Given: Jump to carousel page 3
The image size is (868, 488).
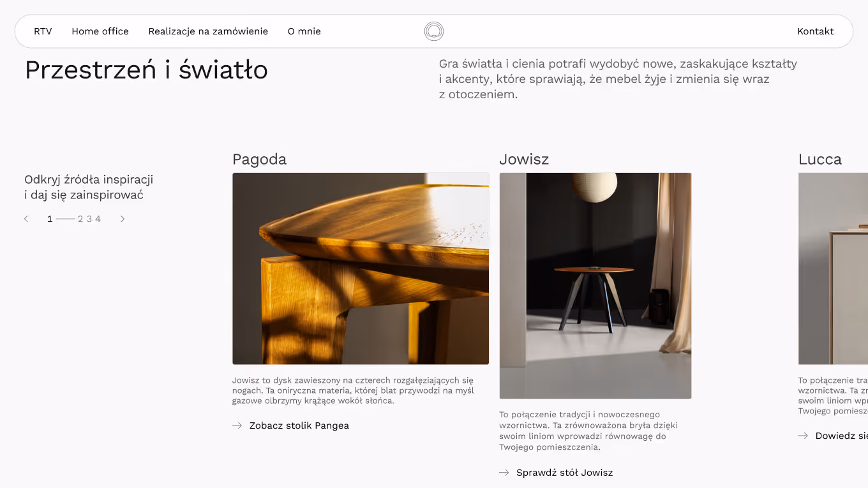Looking at the screenshot, I should [89, 219].
